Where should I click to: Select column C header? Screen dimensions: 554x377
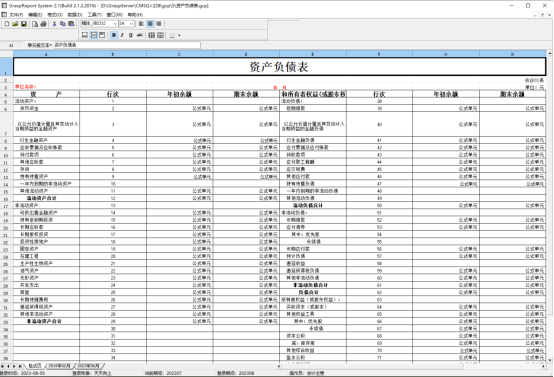(x=179, y=54)
